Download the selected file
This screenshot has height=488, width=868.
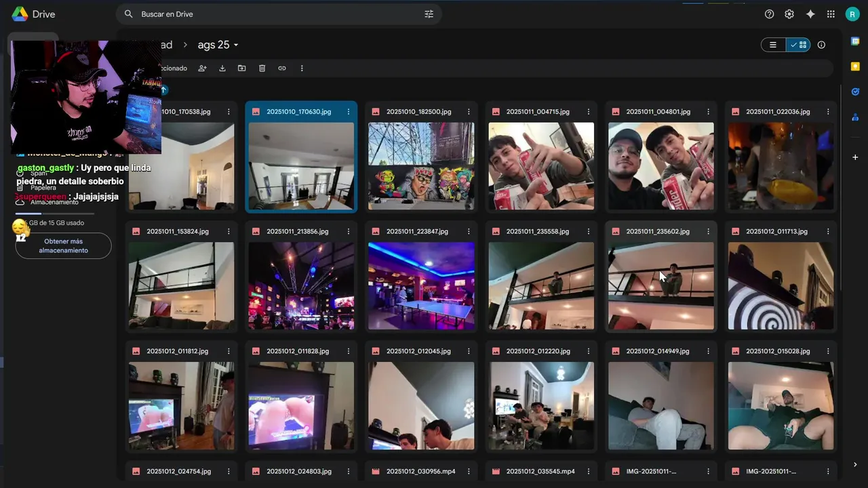(x=222, y=68)
